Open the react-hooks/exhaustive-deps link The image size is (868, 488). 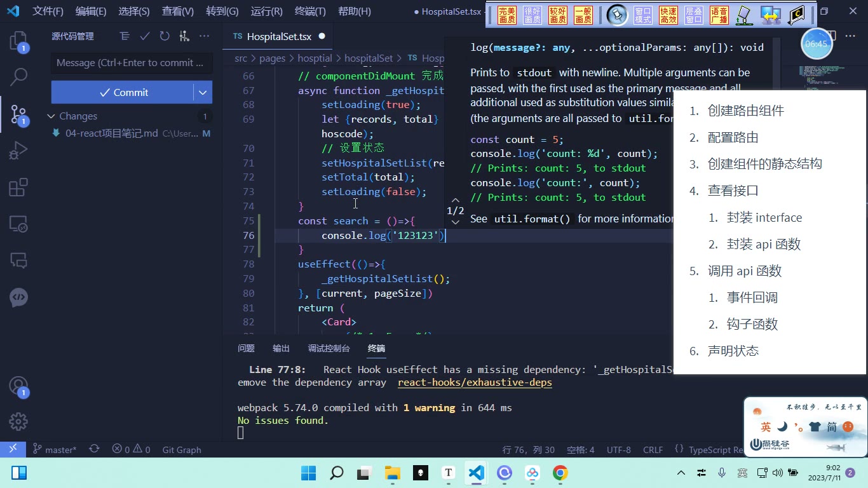pyautogui.click(x=475, y=383)
